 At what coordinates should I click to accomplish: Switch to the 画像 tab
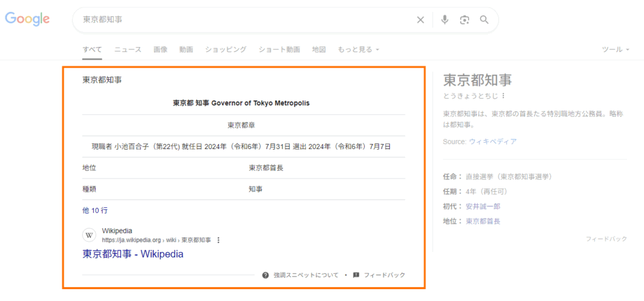coord(160,50)
